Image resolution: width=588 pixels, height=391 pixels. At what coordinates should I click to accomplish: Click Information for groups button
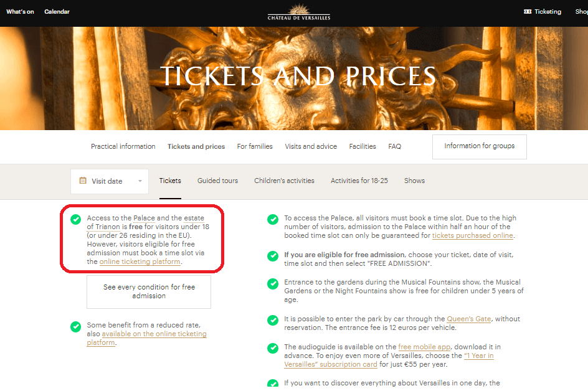479,146
